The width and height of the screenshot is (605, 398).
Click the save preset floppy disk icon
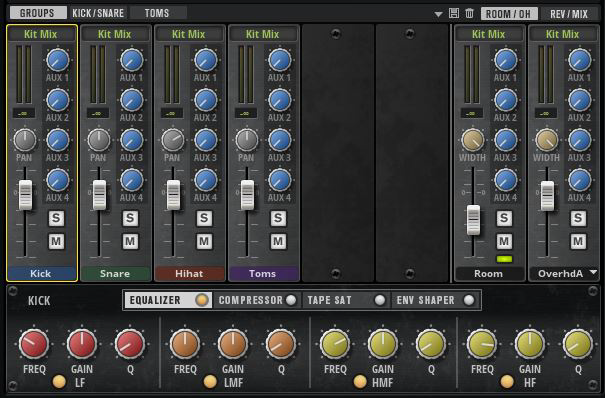[x=454, y=13]
